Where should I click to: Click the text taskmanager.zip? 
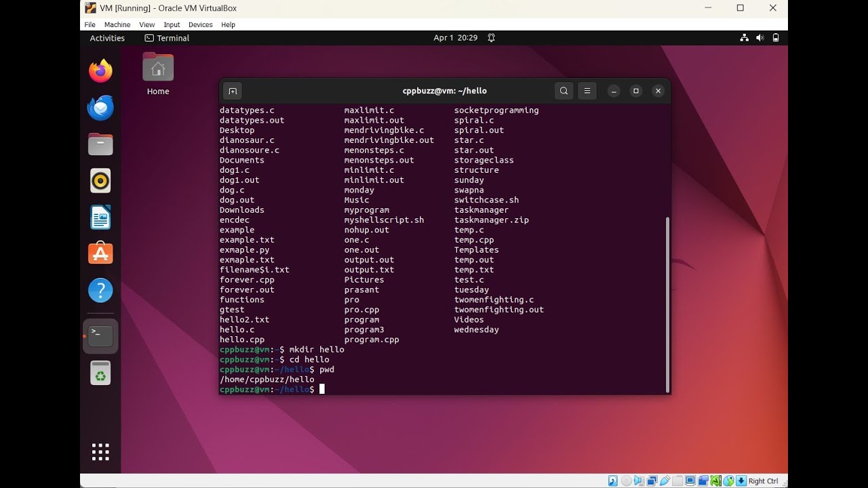492,220
